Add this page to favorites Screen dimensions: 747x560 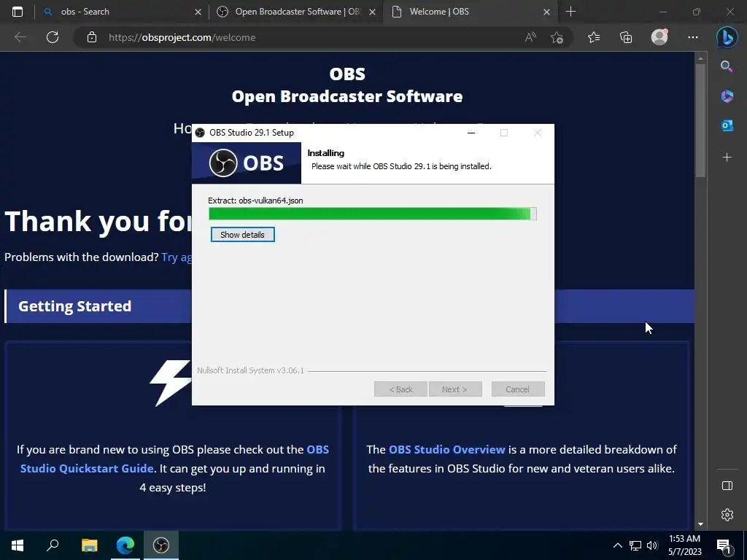pyautogui.click(x=557, y=37)
